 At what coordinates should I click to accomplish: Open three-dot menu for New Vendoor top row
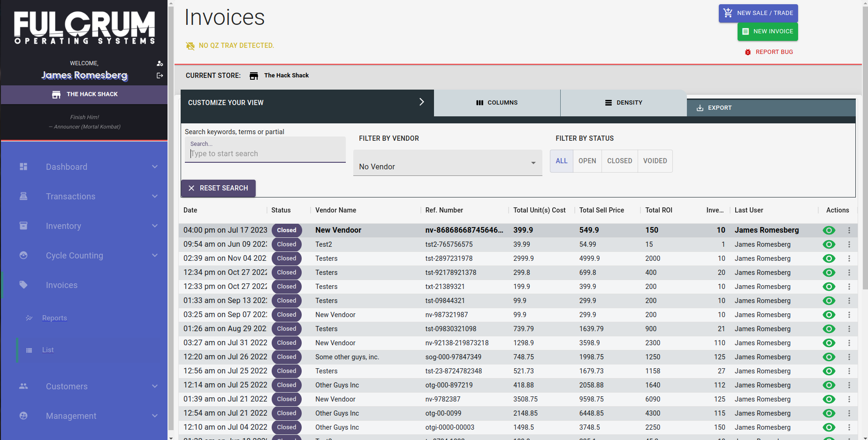tap(849, 230)
